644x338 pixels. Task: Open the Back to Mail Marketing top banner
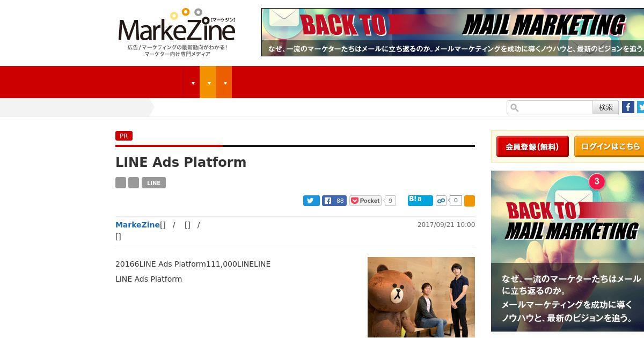[x=452, y=32]
